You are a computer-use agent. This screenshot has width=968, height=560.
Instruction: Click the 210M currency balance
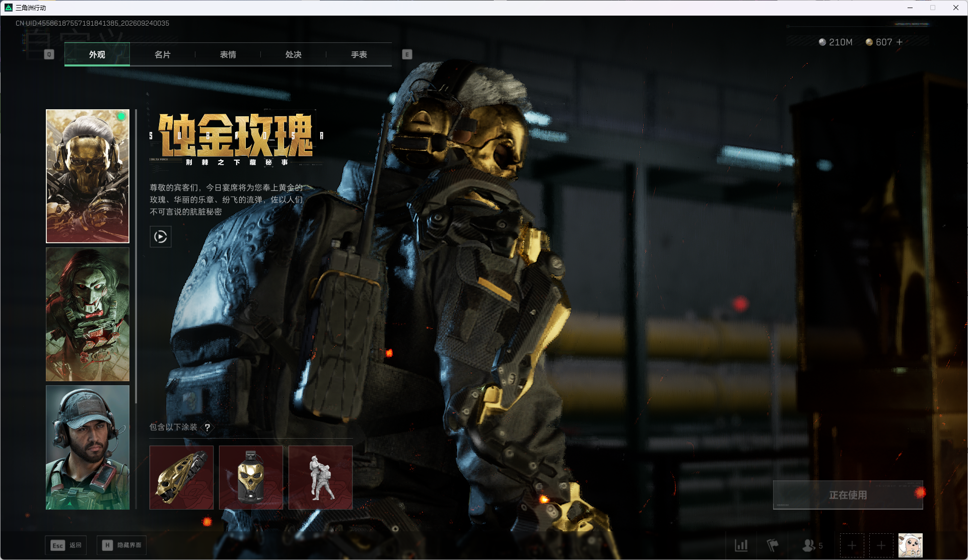coord(836,42)
